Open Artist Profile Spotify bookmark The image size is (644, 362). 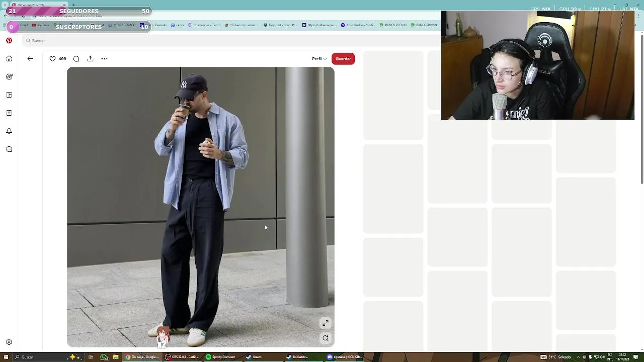coord(357,25)
